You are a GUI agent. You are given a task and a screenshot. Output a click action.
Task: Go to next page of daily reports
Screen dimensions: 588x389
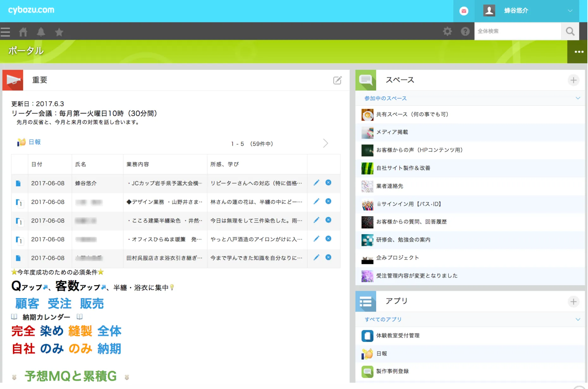325,143
